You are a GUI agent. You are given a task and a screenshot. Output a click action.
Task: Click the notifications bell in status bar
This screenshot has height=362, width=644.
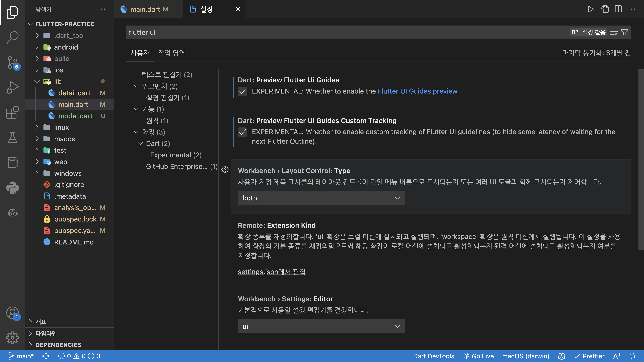[x=632, y=356]
